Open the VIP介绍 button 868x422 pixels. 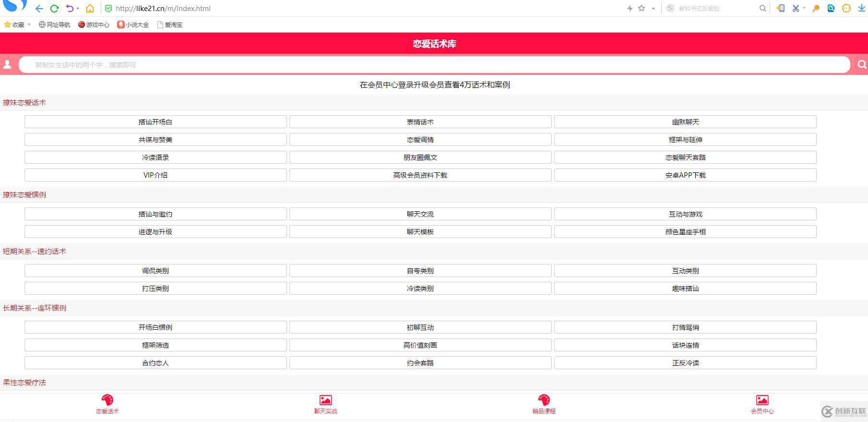tap(155, 175)
